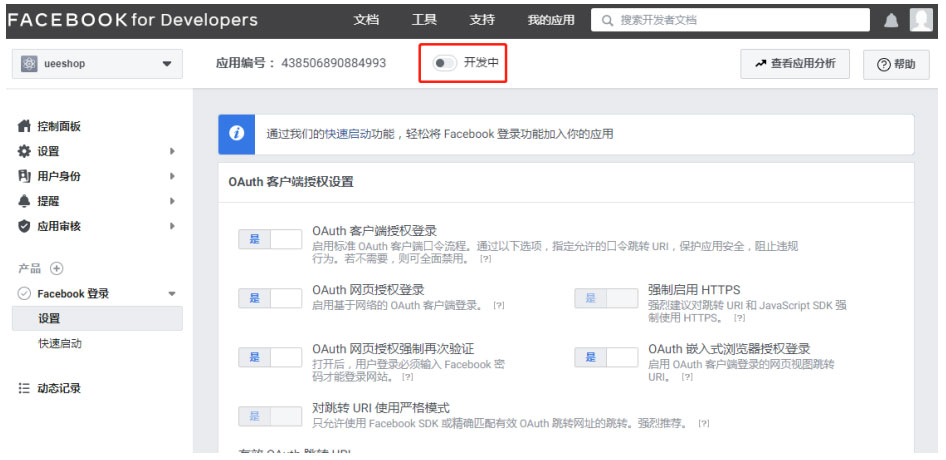Screen dimensions: 946x460
Task: Click the 查看应用分析 button
Action: pyautogui.click(x=795, y=64)
